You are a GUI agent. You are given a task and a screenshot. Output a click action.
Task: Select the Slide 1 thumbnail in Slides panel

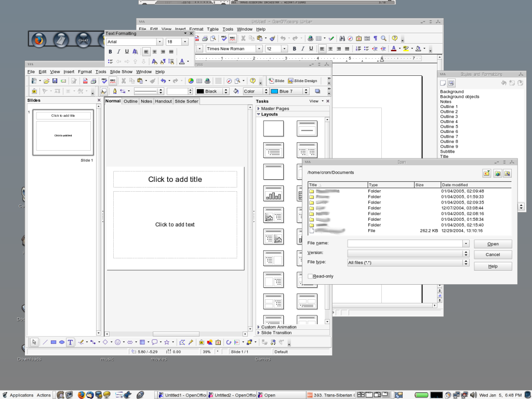point(63,132)
